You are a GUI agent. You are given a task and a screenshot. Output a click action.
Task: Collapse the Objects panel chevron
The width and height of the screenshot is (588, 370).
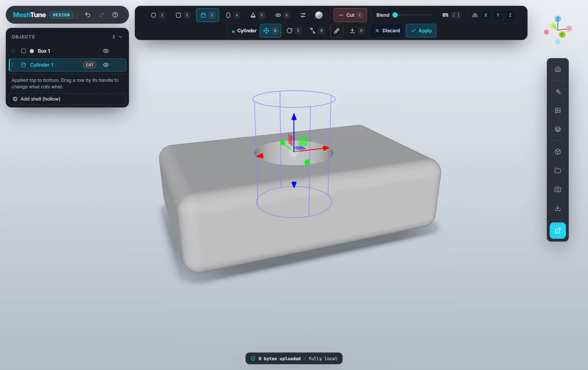120,37
